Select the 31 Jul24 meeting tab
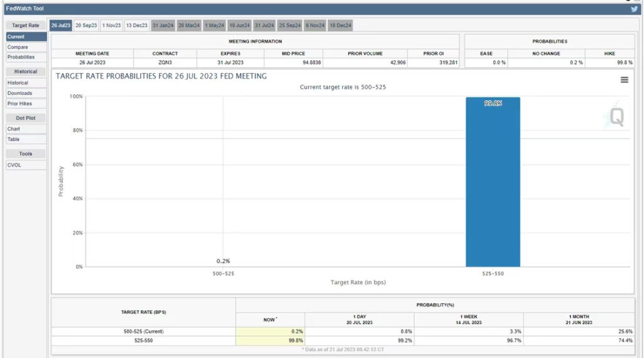644x358 pixels. (265, 26)
